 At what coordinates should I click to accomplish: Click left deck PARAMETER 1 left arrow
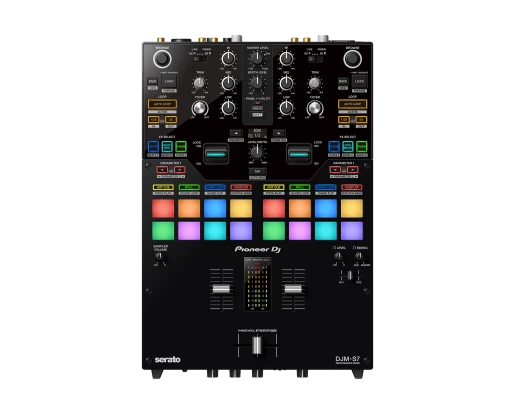coord(162,170)
